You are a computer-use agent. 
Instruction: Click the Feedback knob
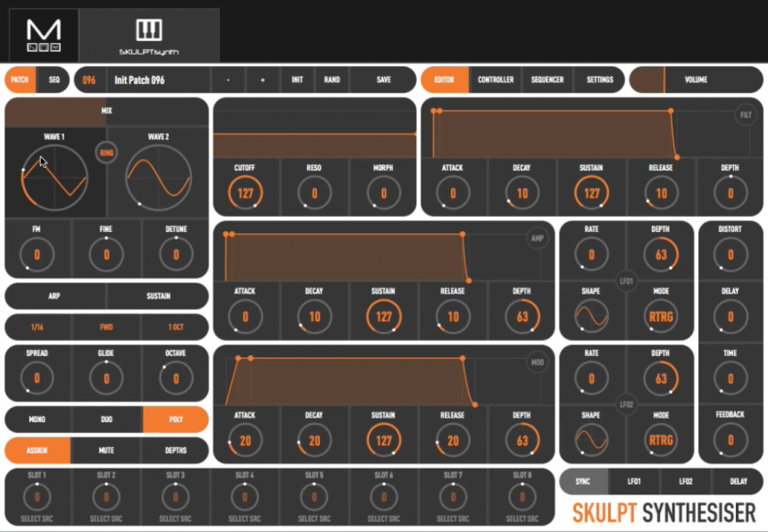click(x=730, y=440)
